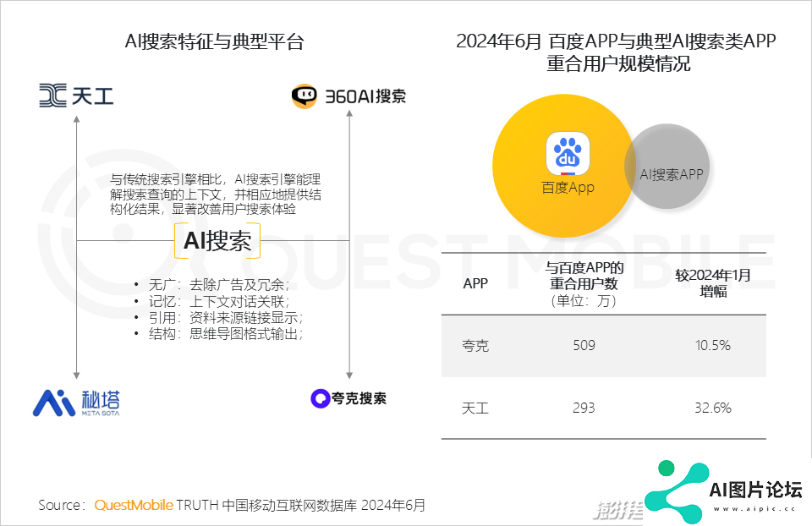Click the Baidu paw app icon
The image size is (812, 526).
tap(568, 154)
